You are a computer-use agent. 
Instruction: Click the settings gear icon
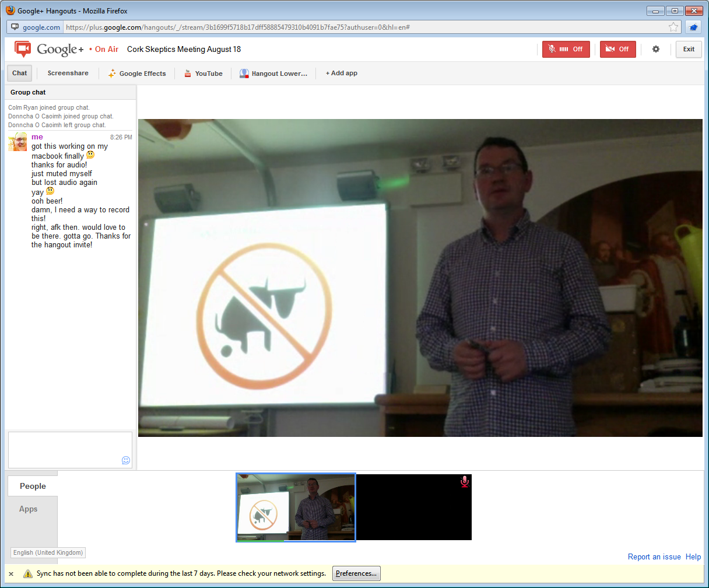click(656, 50)
